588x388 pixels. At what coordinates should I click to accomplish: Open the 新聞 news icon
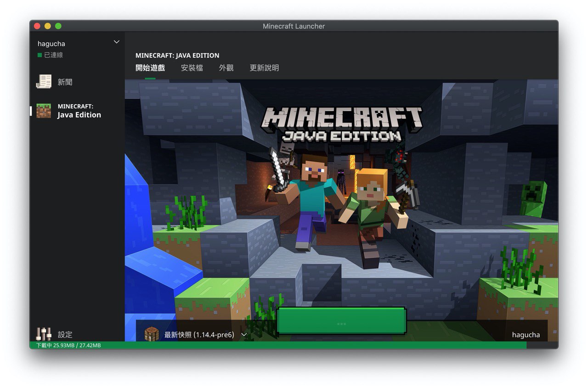[44, 82]
